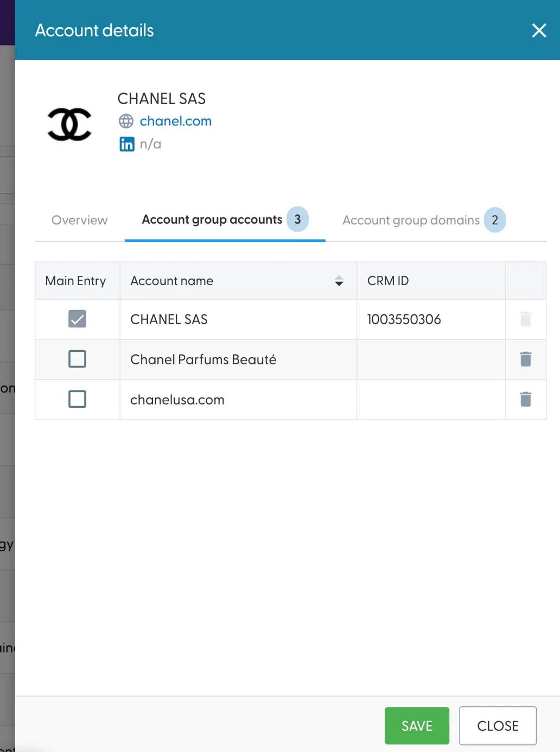The image size is (560, 752).
Task: Close the Account details panel with X
Action: (x=539, y=30)
